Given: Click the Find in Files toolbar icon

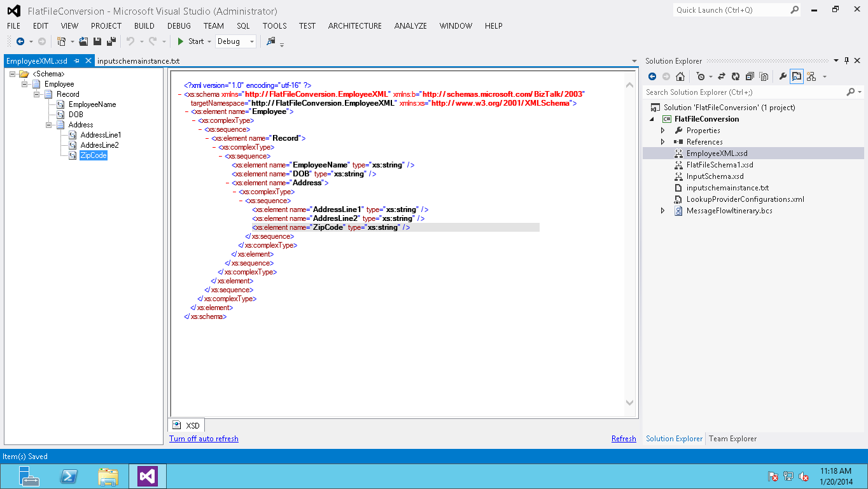Looking at the screenshot, I should (271, 41).
